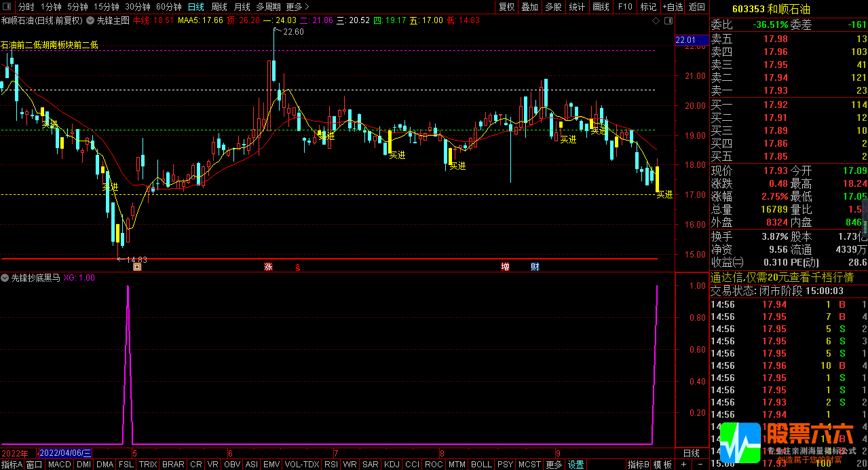868x470 pixels.
Task: Open the 模板 template selector
Action: [663, 465]
